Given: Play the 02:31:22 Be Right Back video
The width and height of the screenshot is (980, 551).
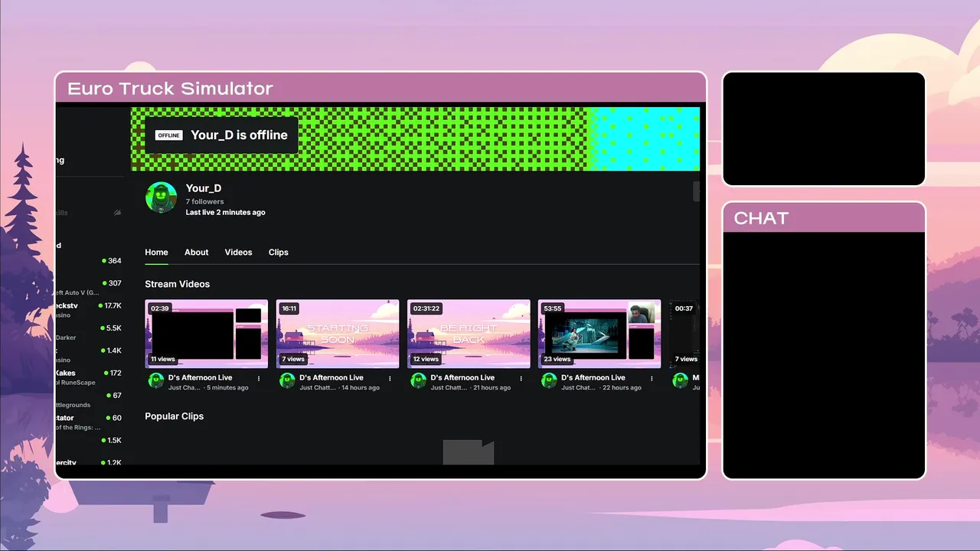Looking at the screenshot, I should [469, 334].
